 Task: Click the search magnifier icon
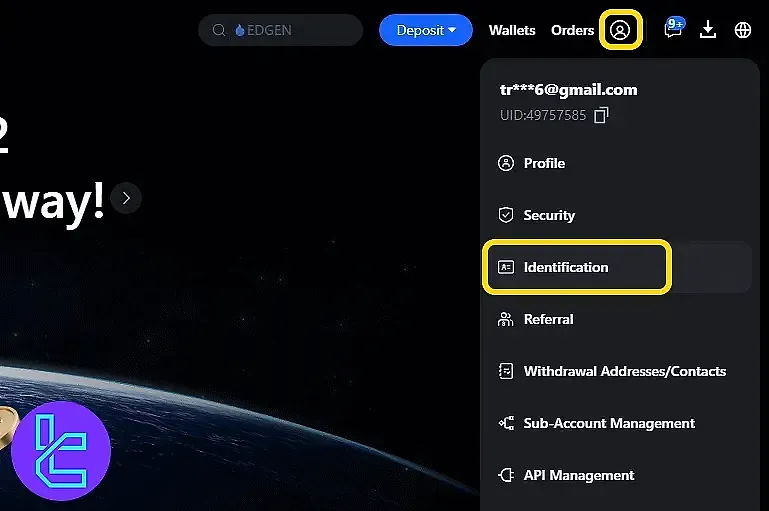pos(219,30)
